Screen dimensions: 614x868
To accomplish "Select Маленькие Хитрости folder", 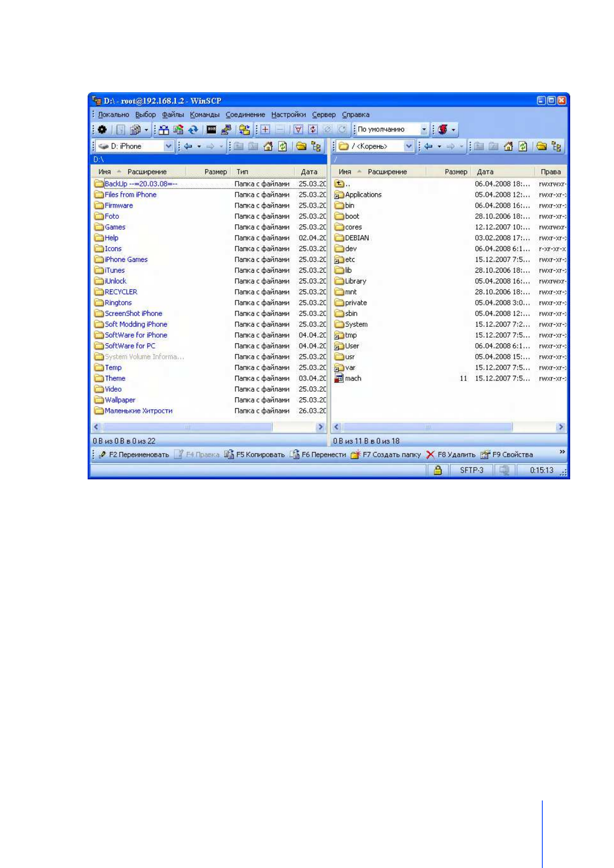I will (134, 411).
